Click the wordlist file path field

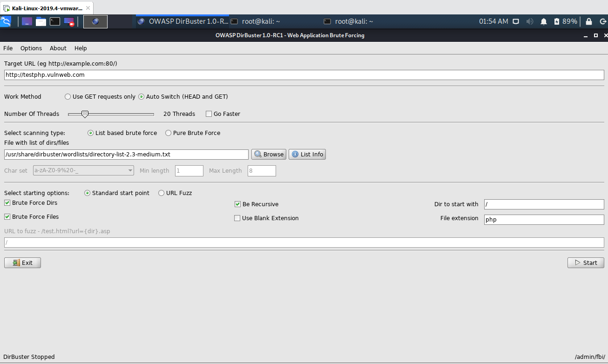click(126, 155)
